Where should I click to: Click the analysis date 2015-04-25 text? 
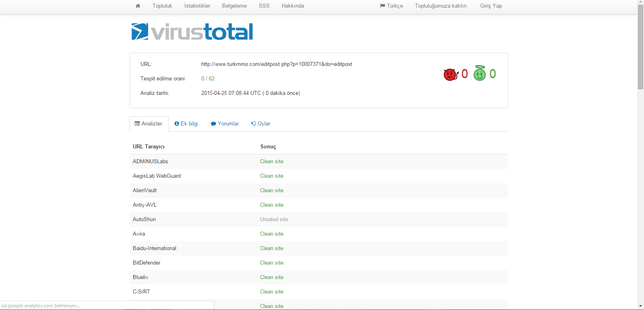[x=250, y=93]
